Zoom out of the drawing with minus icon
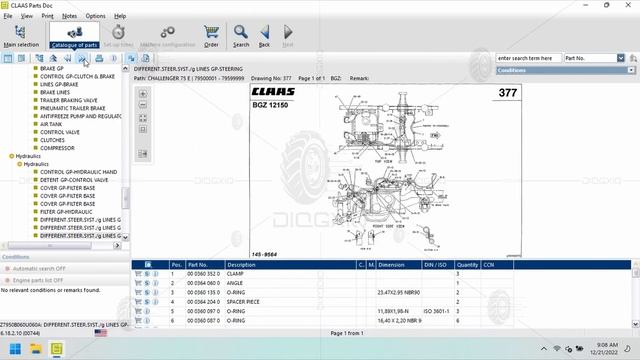The width and height of the screenshot is (640, 360). pyautogui.click(x=143, y=105)
